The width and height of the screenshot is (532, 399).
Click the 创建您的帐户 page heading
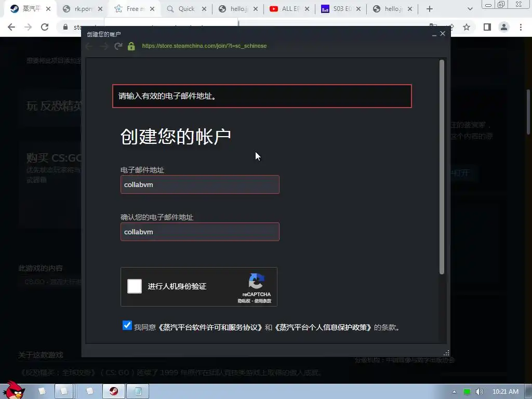(x=176, y=137)
